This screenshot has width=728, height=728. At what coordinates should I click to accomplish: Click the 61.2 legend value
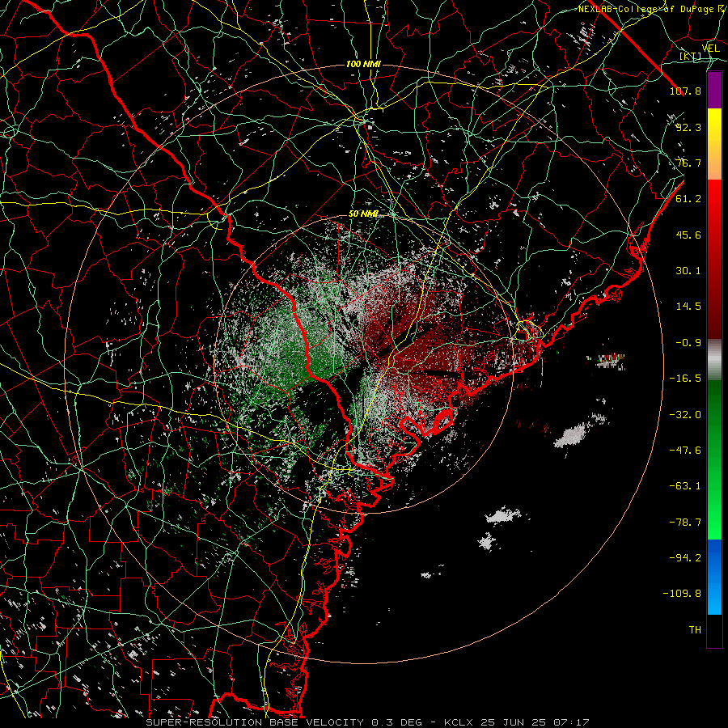click(x=688, y=199)
